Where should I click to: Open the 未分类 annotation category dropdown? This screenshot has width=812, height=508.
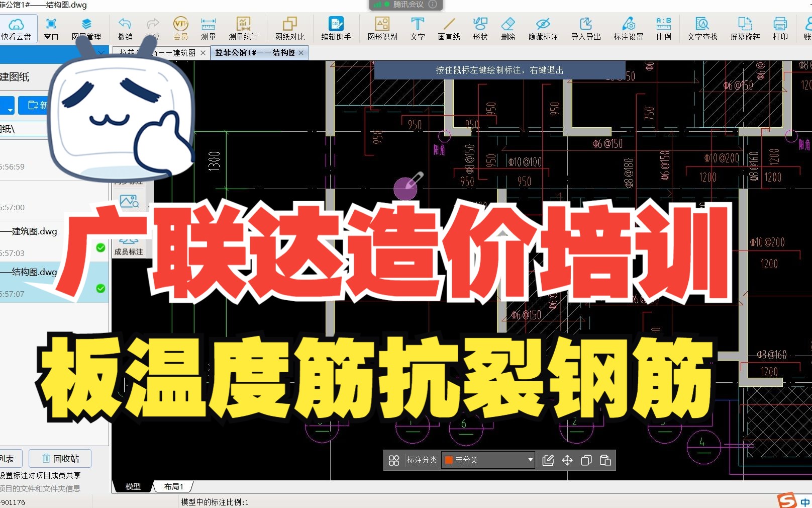487,460
